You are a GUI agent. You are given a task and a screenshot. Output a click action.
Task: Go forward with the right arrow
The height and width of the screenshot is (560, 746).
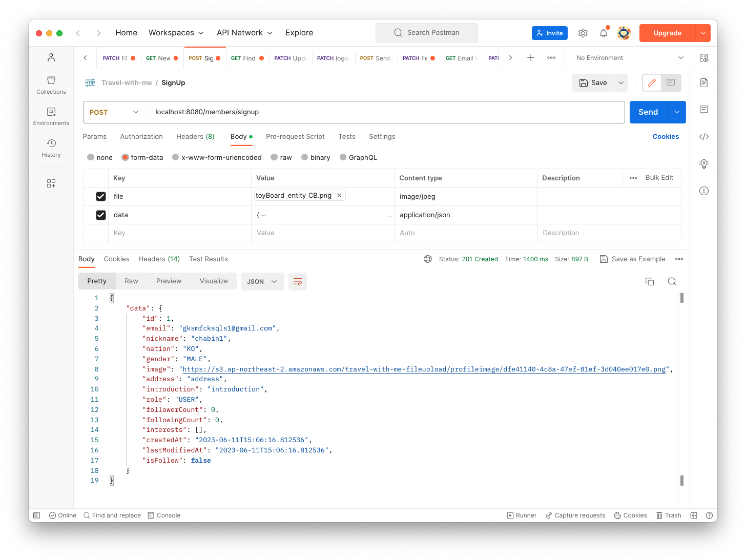coord(97,33)
